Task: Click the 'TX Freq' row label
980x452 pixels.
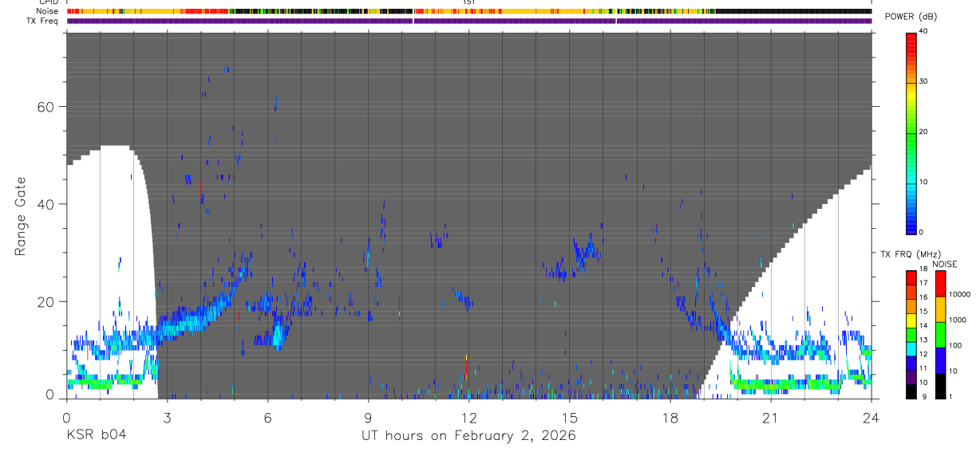Action: point(42,21)
